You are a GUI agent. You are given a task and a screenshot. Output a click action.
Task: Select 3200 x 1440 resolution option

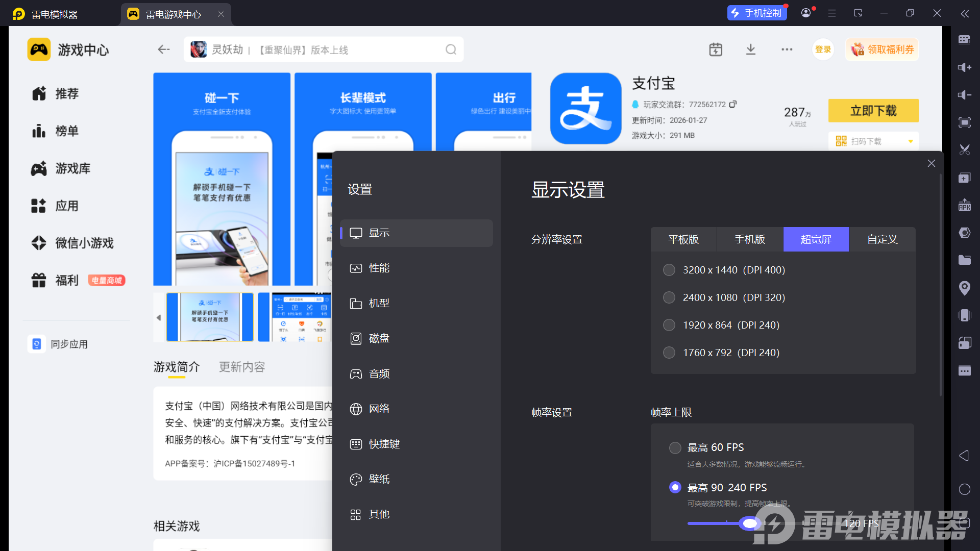(669, 270)
